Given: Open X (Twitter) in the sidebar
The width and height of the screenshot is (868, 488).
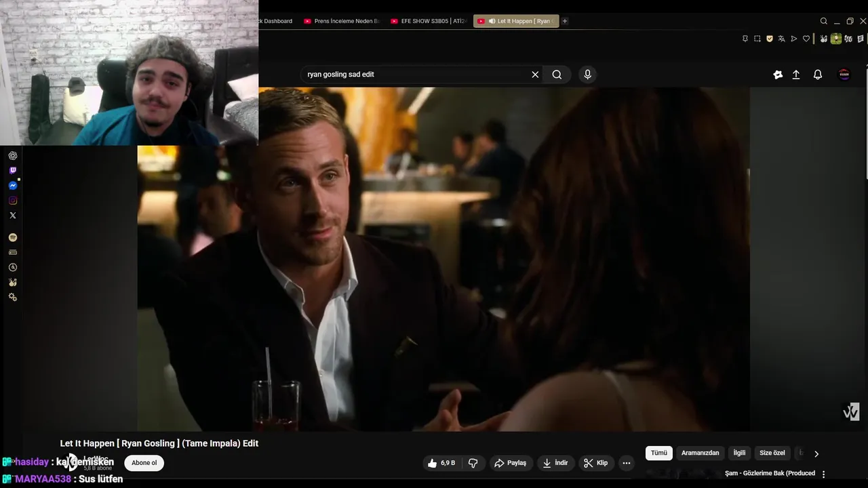Looking at the screenshot, I should pyautogui.click(x=13, y=216).
